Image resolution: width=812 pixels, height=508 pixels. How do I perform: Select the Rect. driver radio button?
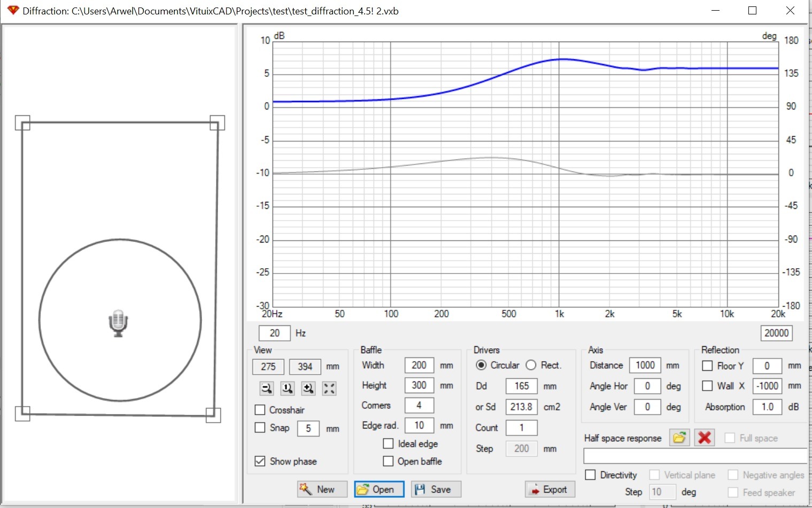coord(531,365)
